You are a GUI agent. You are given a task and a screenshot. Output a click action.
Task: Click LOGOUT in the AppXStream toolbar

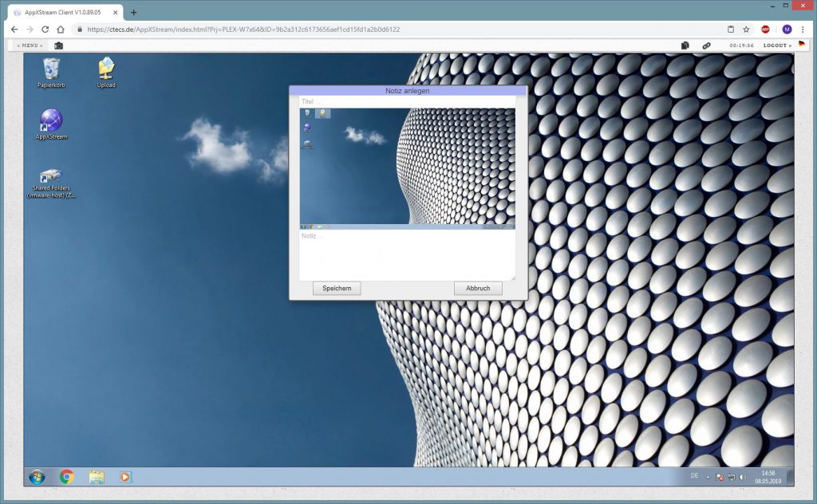point(776,45)
